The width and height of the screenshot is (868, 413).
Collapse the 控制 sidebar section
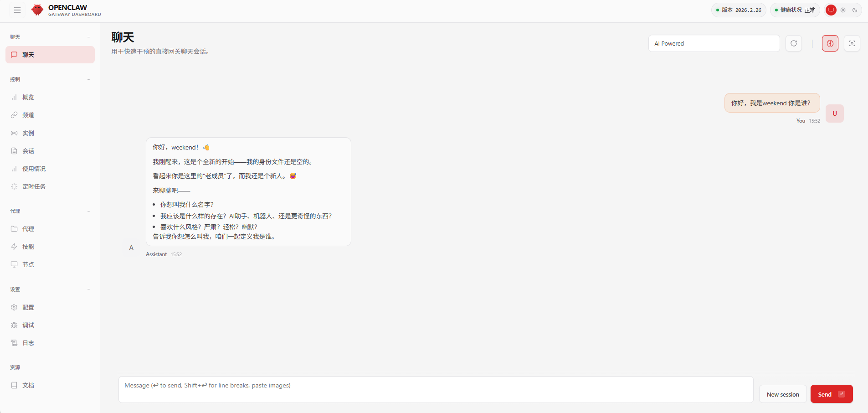click(88, 79)
